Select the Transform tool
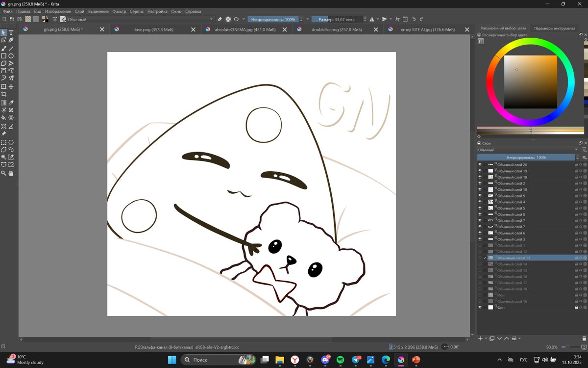Viewport: 588px width, 368px height. tap(3, 87)
